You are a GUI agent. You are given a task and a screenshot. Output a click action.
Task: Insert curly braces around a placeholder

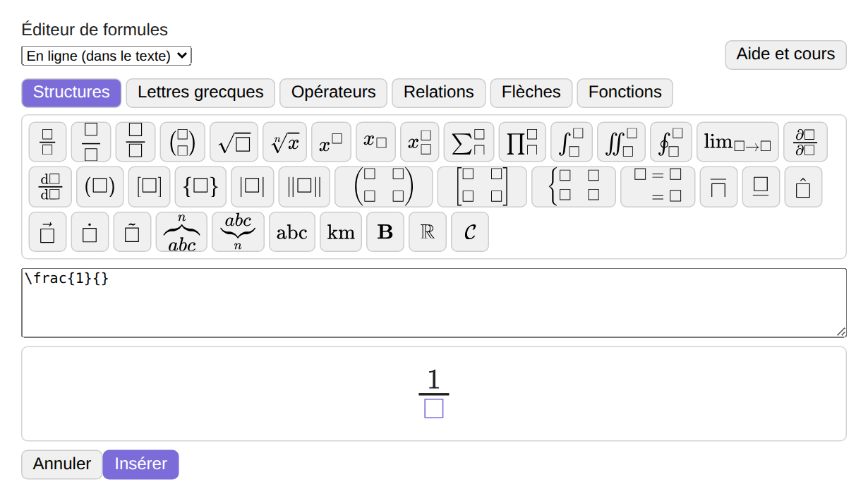tap(200, 187)
